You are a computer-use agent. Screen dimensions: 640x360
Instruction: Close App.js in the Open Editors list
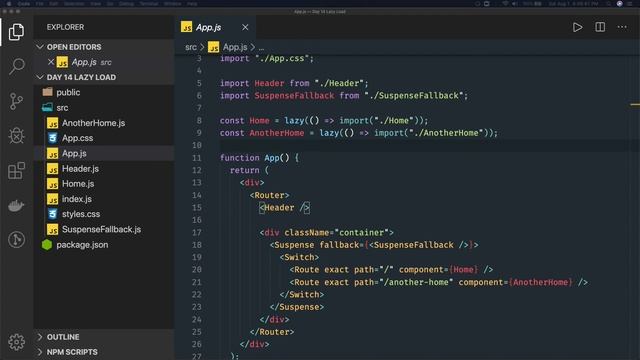pyautogui.click(x=51, y=62)
